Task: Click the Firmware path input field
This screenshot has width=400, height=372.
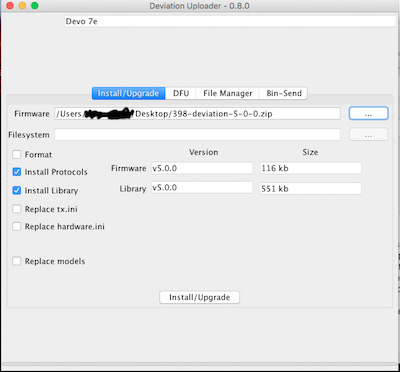Action: pos(197,114)
